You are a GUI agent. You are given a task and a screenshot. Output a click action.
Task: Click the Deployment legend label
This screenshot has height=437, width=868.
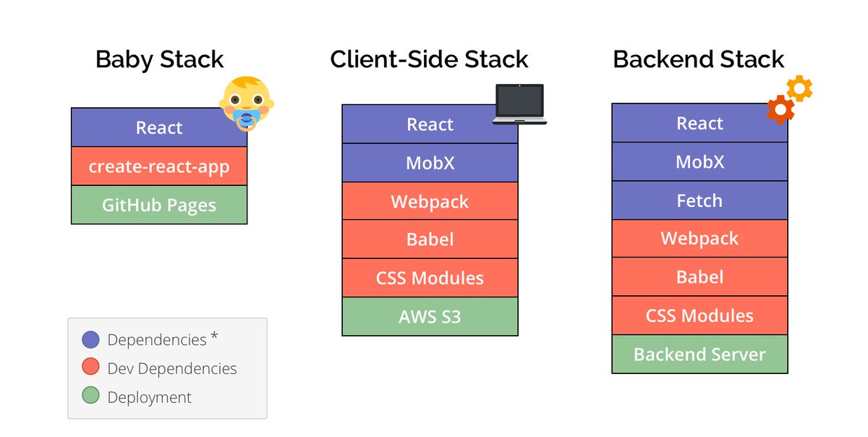(150, 397)
